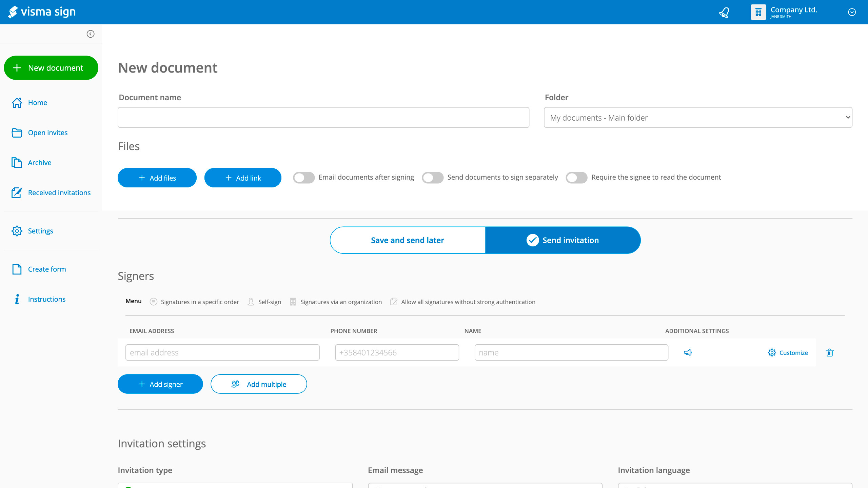Viewport: 868px width, 488px height.
Task: Open the Instructions page
Action: point(46,299)
